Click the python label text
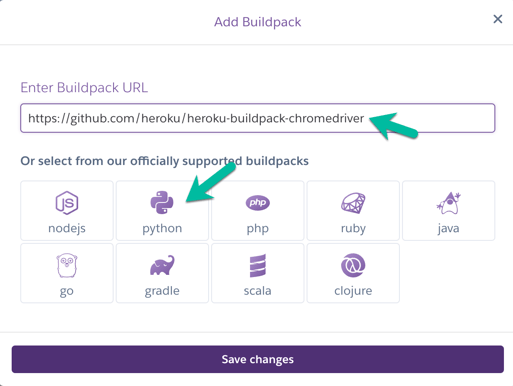Screen dimensions: 513x386 pyautogui.click(x=162, y=229)
